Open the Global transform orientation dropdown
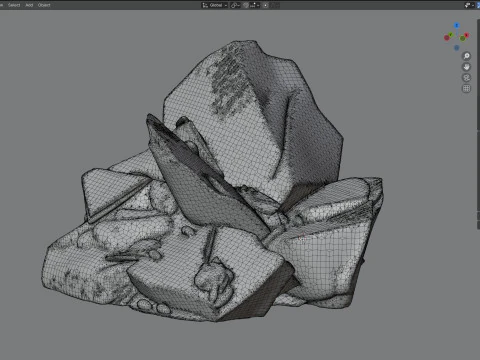Image resolution: width=480 pixels, height=360 pixels. pos(215,5)
